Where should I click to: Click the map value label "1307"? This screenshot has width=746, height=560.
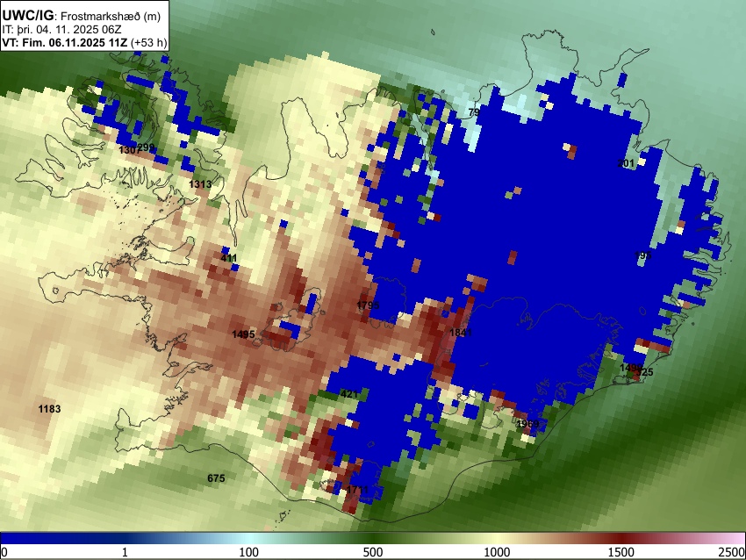click(128, 150)
